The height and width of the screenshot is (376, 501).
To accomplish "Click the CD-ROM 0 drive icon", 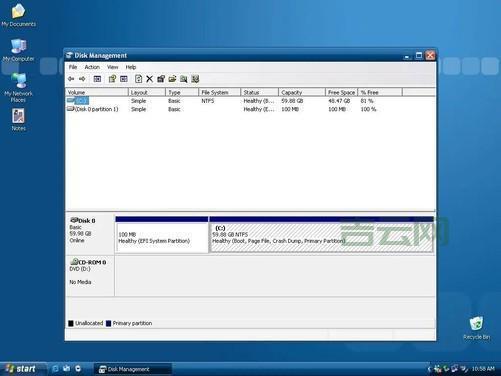I will [74, 262].
